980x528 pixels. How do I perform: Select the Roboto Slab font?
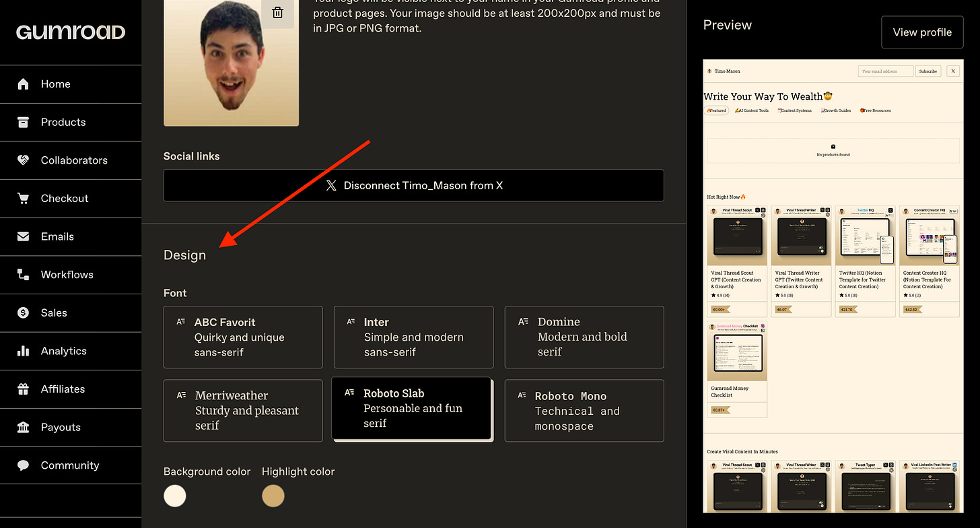click(412, 408)
